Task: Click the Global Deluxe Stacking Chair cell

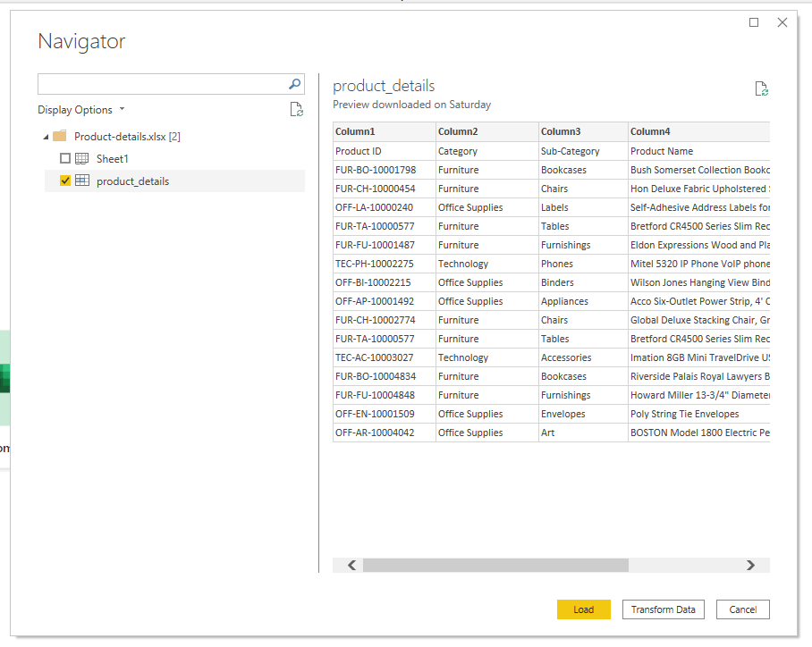Action: 699,320
